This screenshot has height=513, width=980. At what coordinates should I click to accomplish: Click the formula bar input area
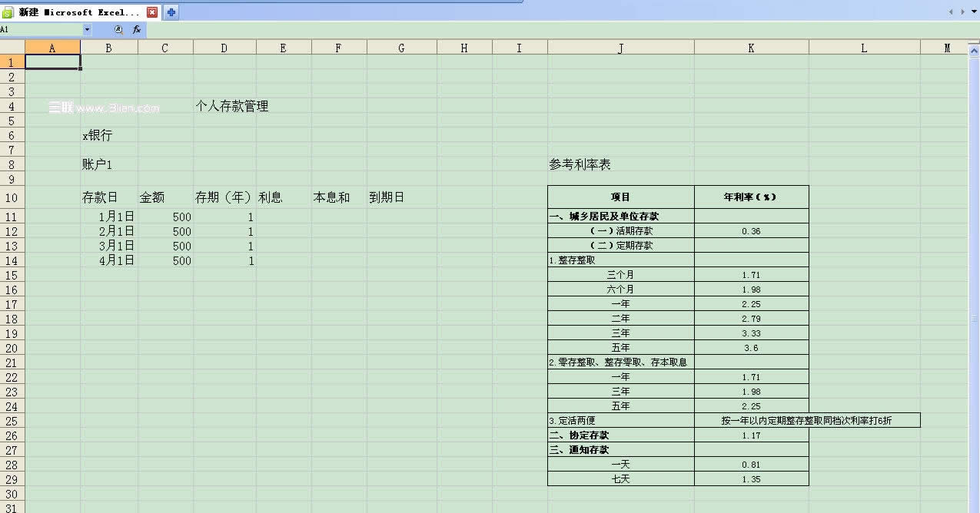pyautogui.click(x=561, y=29)
